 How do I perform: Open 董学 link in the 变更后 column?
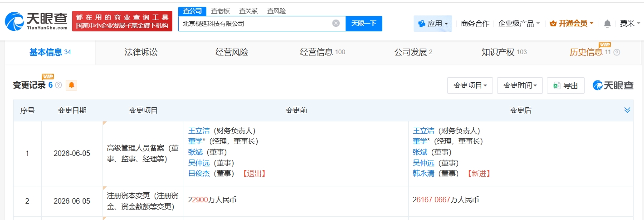[x=420, y=141]
